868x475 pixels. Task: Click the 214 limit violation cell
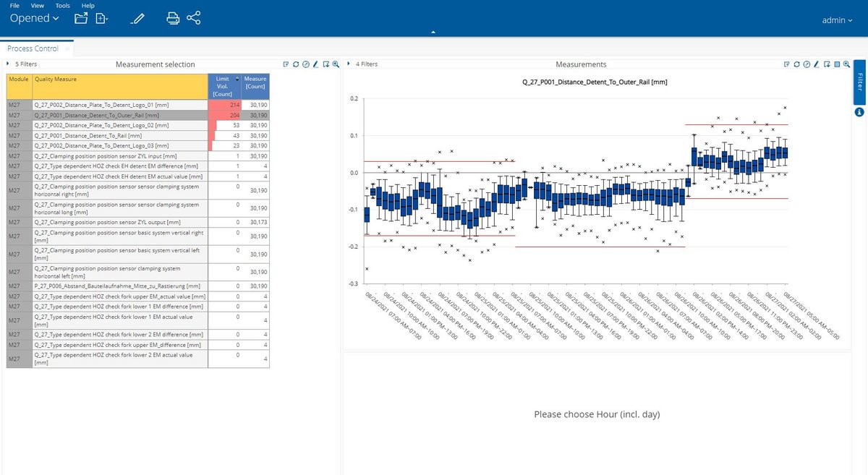[224, 105]
